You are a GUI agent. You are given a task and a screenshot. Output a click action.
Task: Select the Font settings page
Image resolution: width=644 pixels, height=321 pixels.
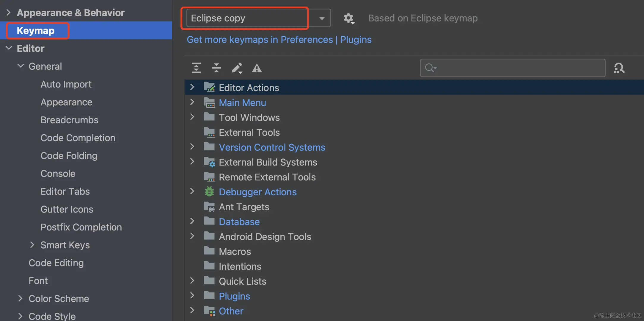[x=38, y=281]
